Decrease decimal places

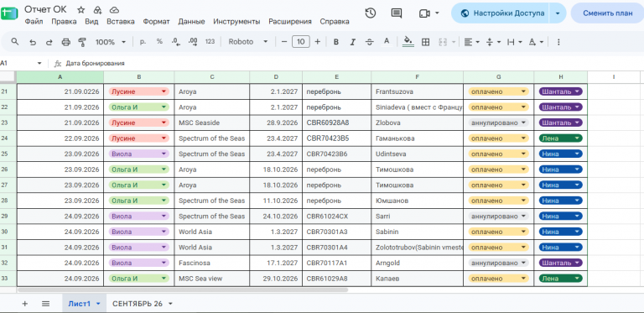pyautogui.click(x=176, y=41)
